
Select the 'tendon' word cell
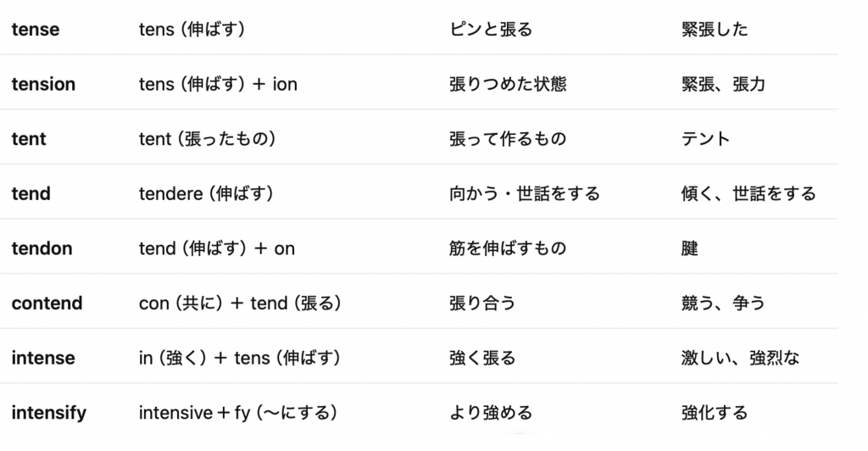(42, 248)
